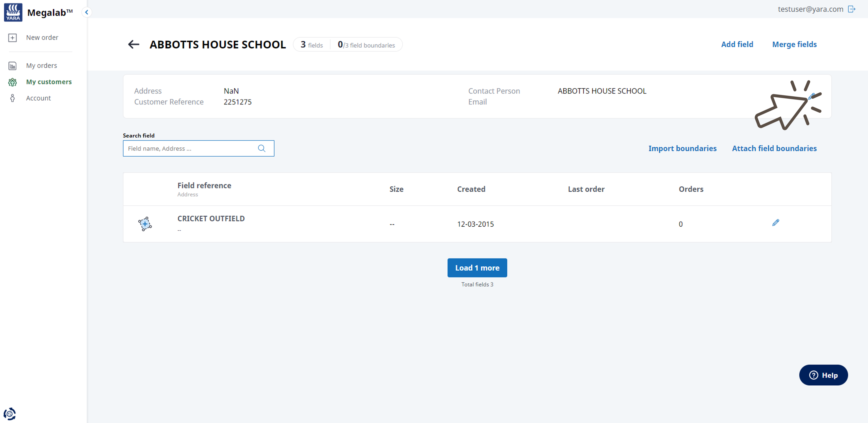This screenshot has height=423, width=868.
Task: Click the cookie settings icon bottom-left
Action: [x=10, y=414]
